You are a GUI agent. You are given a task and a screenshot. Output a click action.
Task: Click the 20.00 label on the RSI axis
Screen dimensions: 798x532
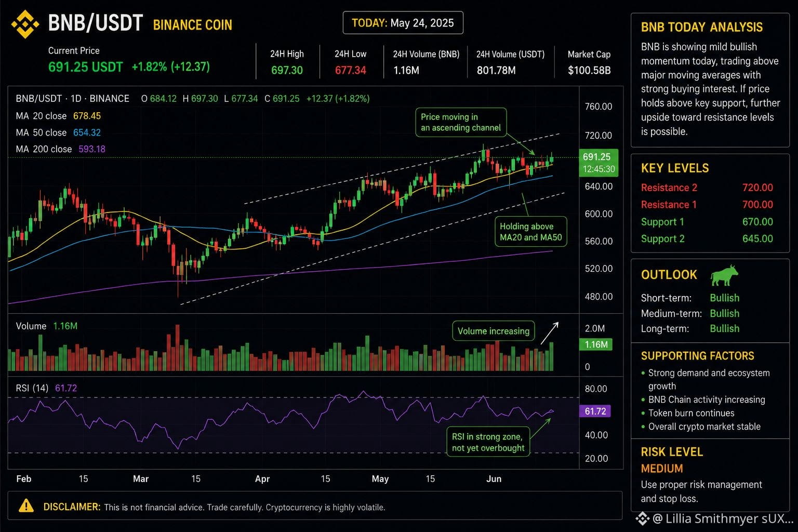596,459
